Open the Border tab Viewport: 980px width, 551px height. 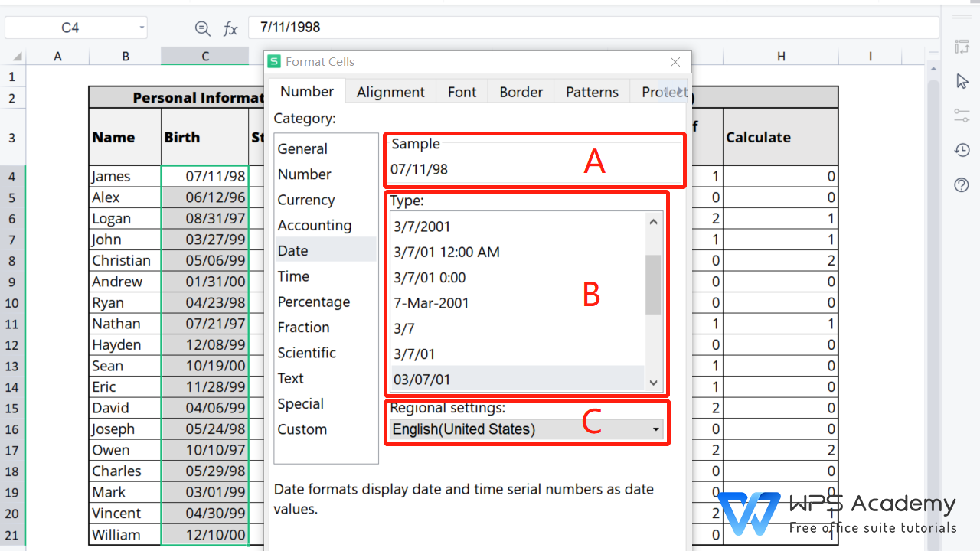pyautogui.click(x=521, y=91)
